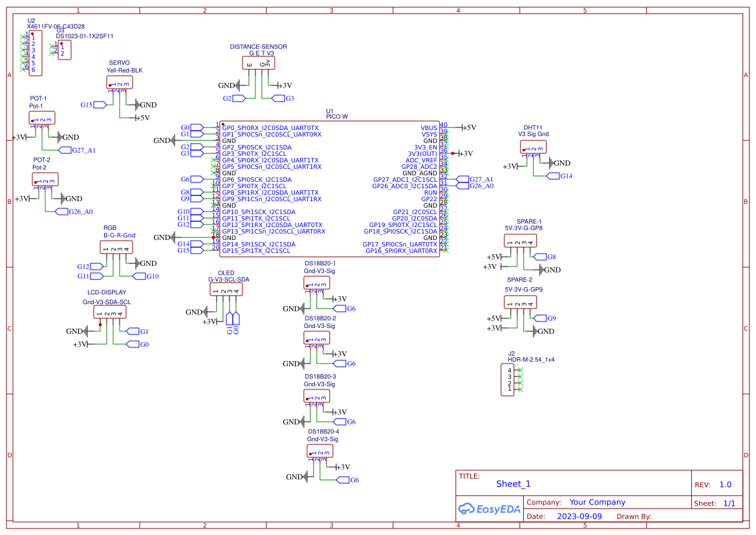Click the '5V-3V-G-GP8' pinout text
Image resolution: width=756 pixels, height=535 pixels.
524,228
